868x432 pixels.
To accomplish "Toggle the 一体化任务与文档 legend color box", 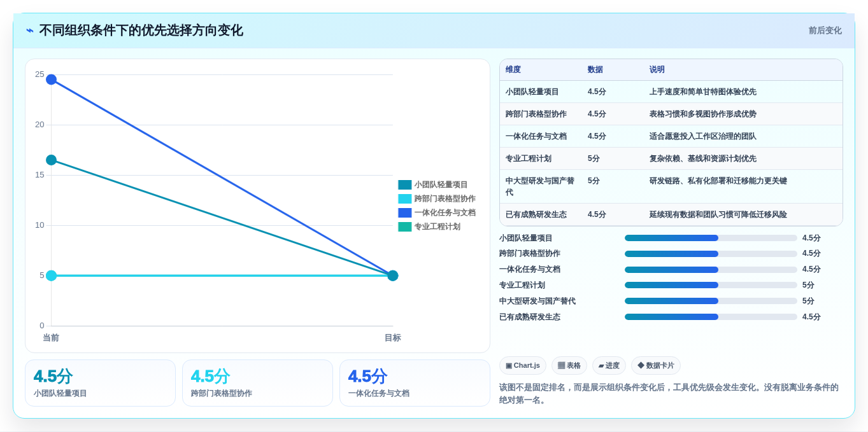I will coord(405,213).
